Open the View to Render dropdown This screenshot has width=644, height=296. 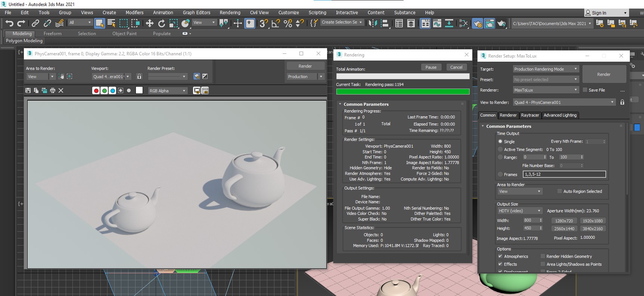coord(564,102)
